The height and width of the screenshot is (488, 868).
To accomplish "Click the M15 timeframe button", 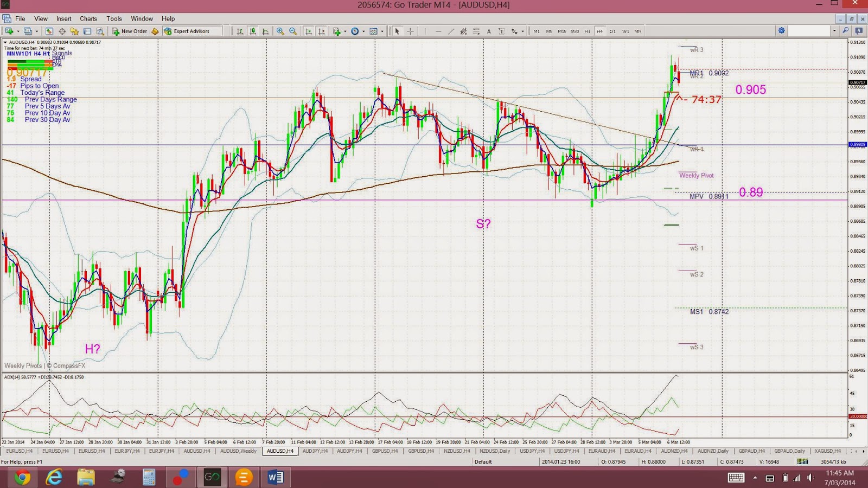I will (562, 31).
